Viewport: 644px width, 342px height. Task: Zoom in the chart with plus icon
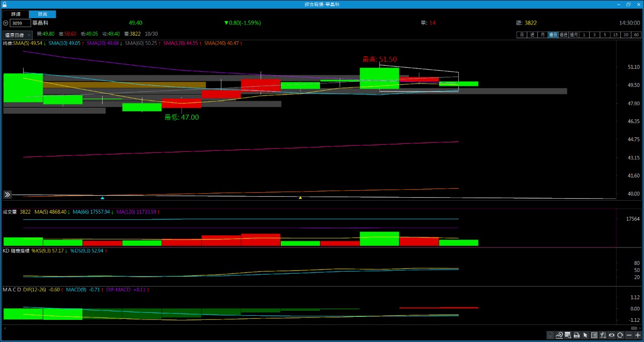coord(637,335)
